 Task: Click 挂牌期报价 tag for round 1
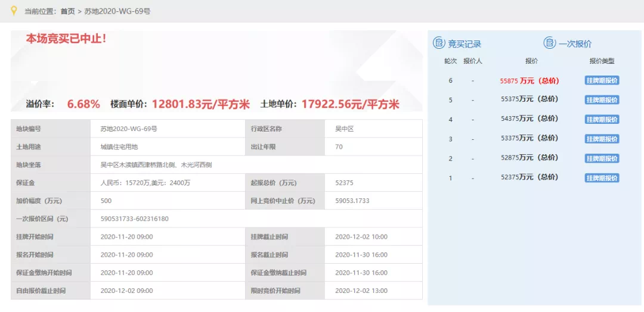[602, 178]
